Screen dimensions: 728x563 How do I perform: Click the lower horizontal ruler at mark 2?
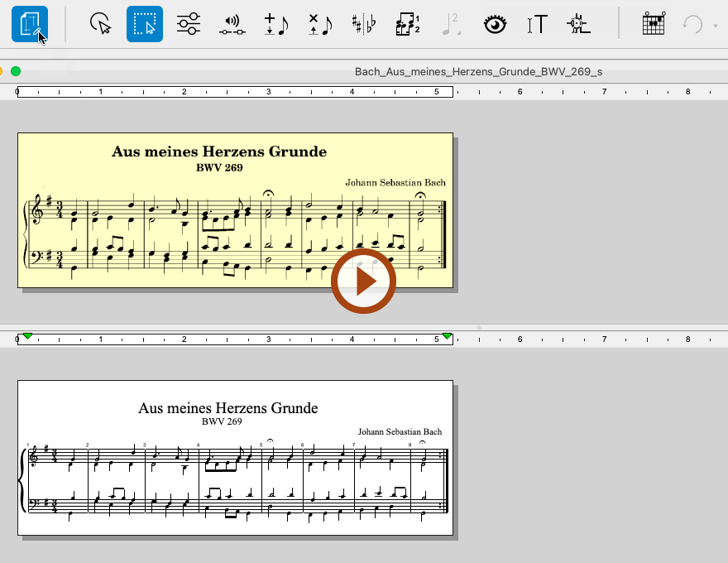click(184, 339)
